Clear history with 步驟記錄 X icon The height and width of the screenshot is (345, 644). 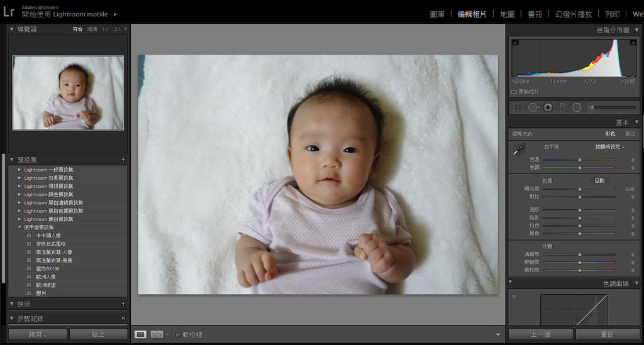tap(123, 319)
